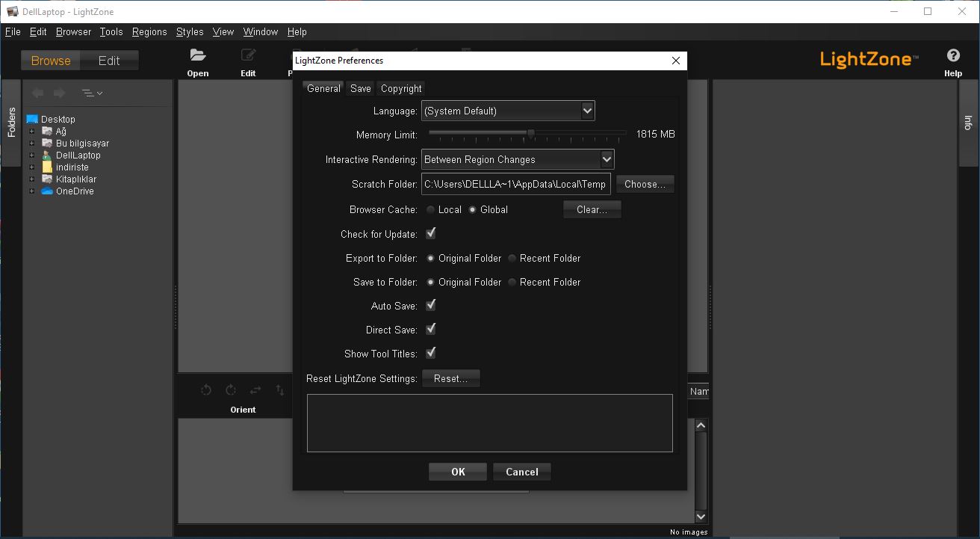Screen dimensions: 980x539
Task: Navigate forward with right arrow icon
Action: [x=59, y=93]
